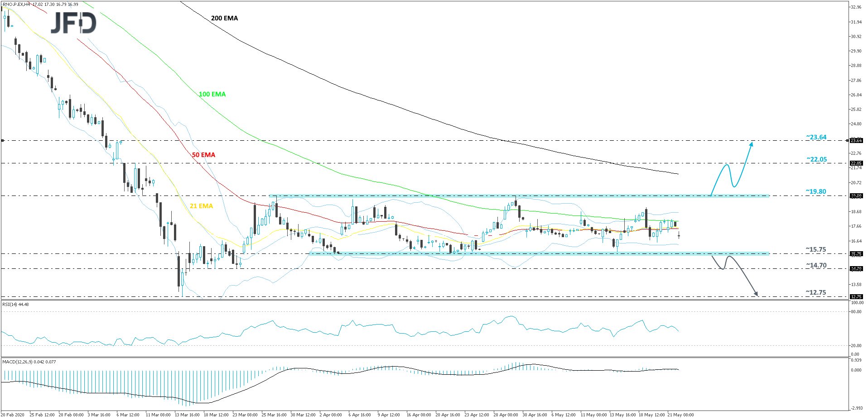This screenshot has height=420, width=868.
Task: Select the 12.75 price tag on right axis
Action: pos(856,297)
